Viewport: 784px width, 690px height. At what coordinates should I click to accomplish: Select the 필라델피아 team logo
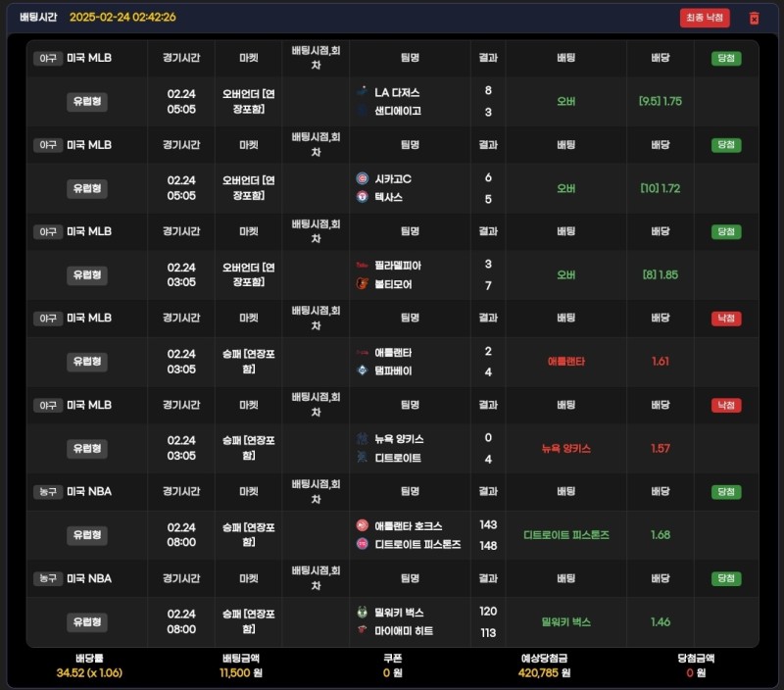363,266
